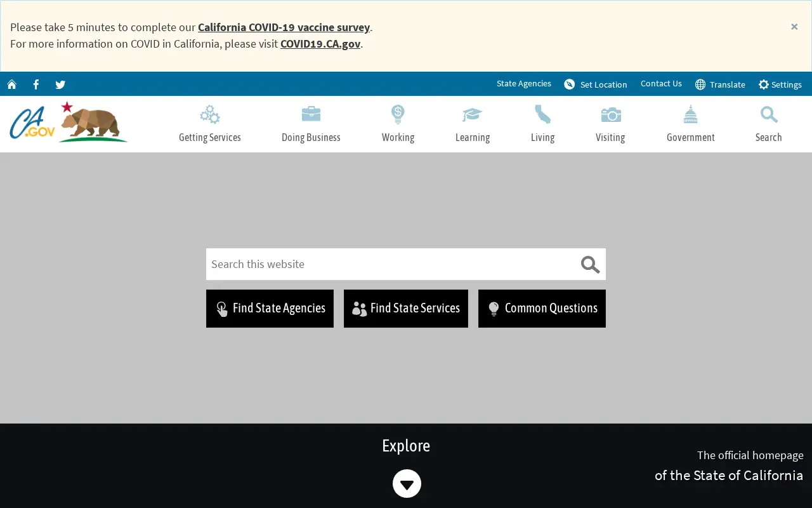Click the Find State Agencies button
This screenshot has height=508, width=812.
(270, 309)
